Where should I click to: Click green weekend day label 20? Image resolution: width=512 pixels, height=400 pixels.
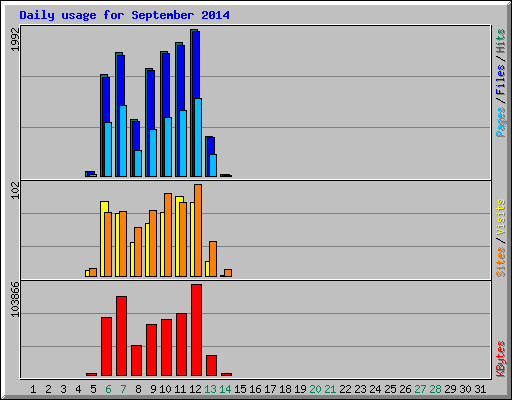[315, 389]
